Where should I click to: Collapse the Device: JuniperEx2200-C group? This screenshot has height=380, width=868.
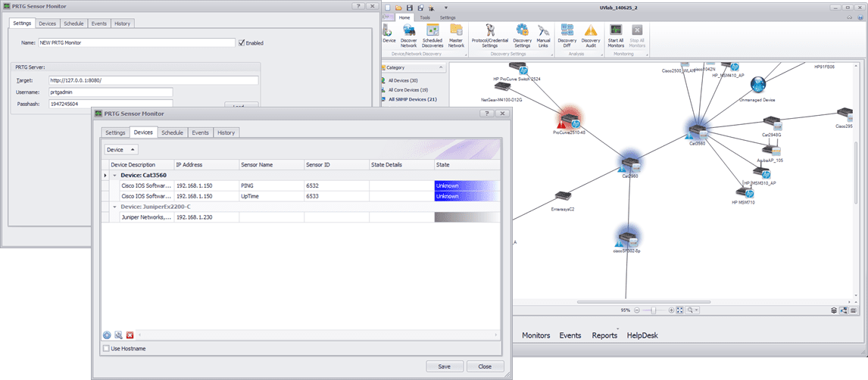click(x=115, y=207)
